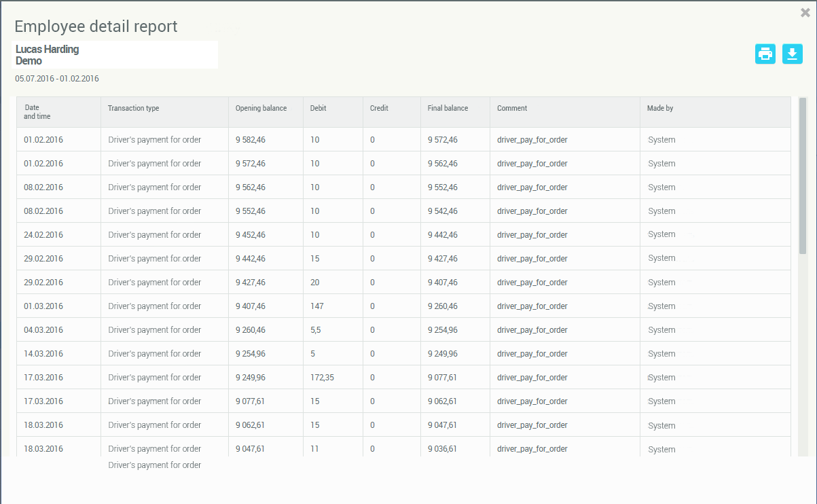Click the Debit column header
The width and height of the screenshot is (817, 504).
(318, 108)
